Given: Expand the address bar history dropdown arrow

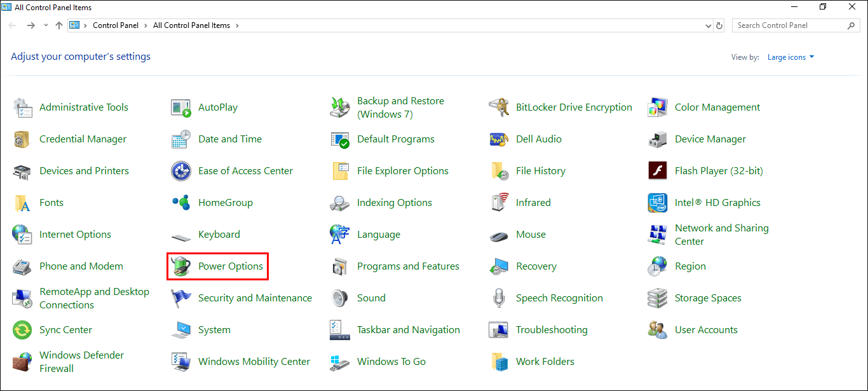Looking at the screenshot, I should point(709,26).
